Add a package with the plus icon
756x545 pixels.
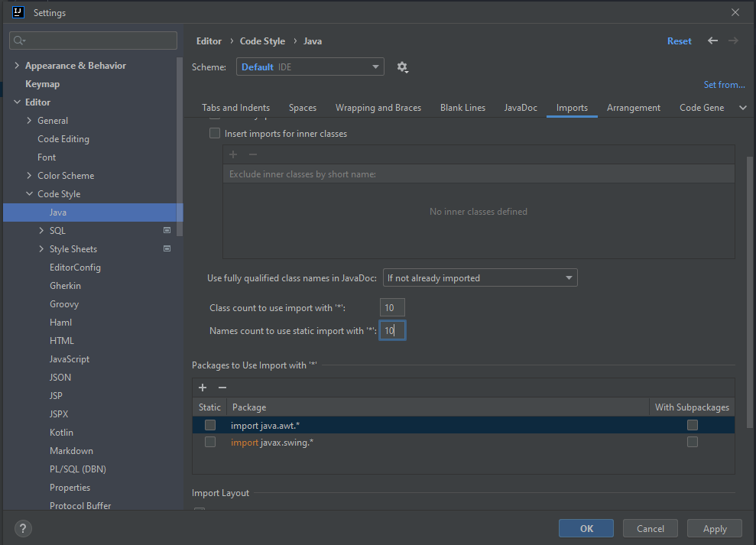202,388
